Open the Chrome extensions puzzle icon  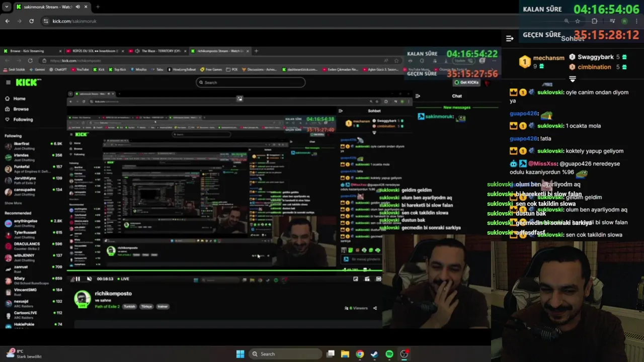(x=595, y=21)
